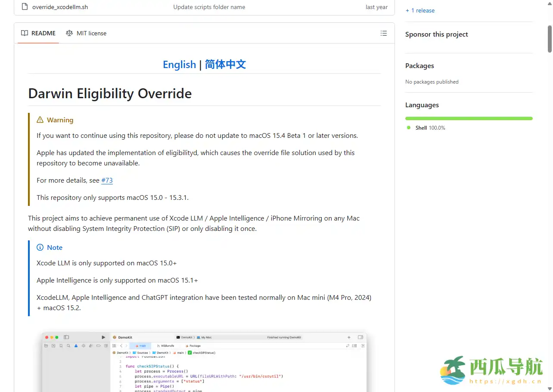The height and width of the screenshot is (392, 553).
Task: Click the Xcode screenshot thumbnail
Action: [x=205, y=362]
